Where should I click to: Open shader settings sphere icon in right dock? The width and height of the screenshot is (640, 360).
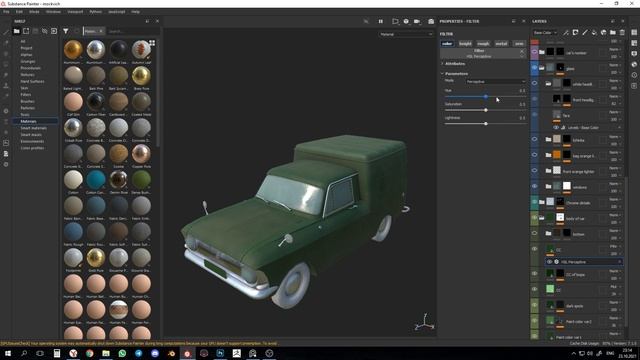[x=634, y=64]
